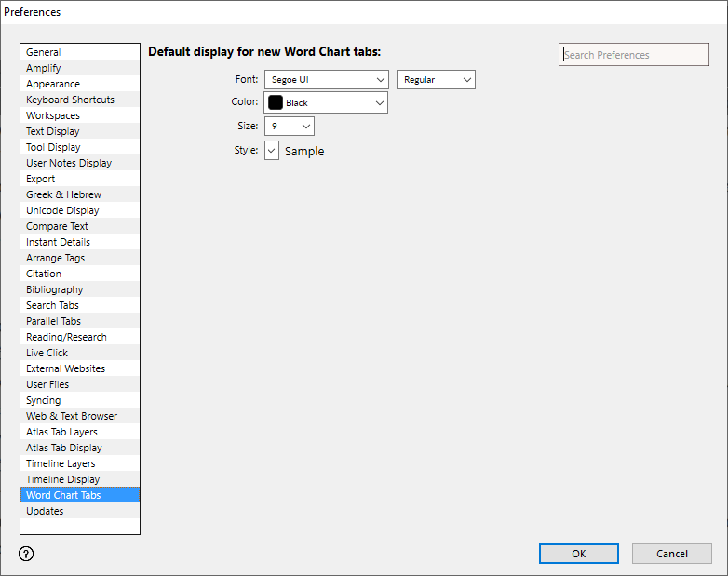Viewport: 728px width, 576px height.
Task: Choose Timeline Display in the sidebar
Action: click(x=62, y=480)
